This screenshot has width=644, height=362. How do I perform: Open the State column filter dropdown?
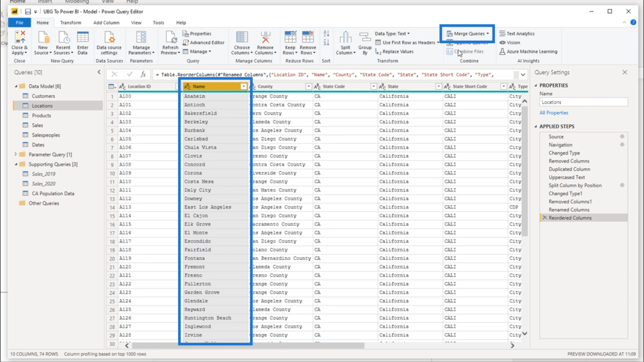pos(438,87)
